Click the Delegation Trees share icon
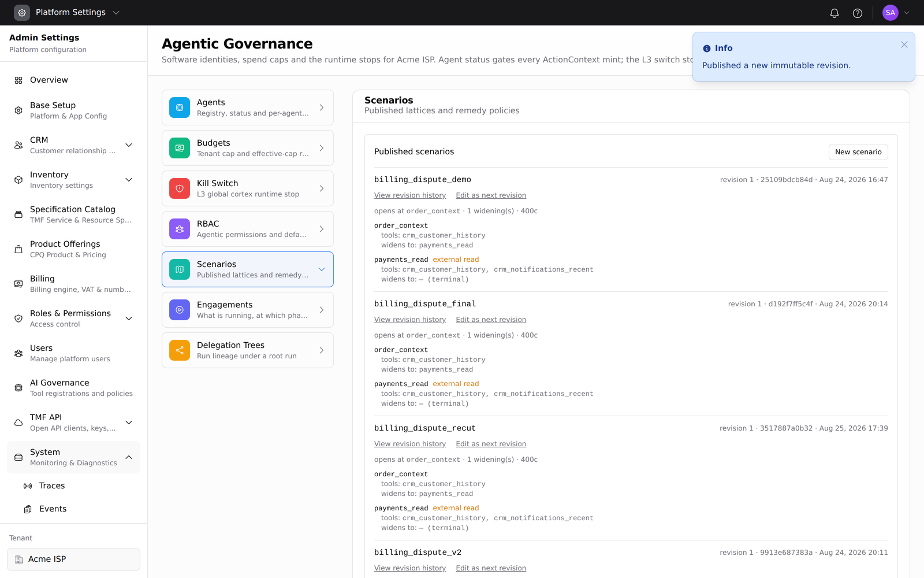924x578 pixels. click(x=180, y=350)
